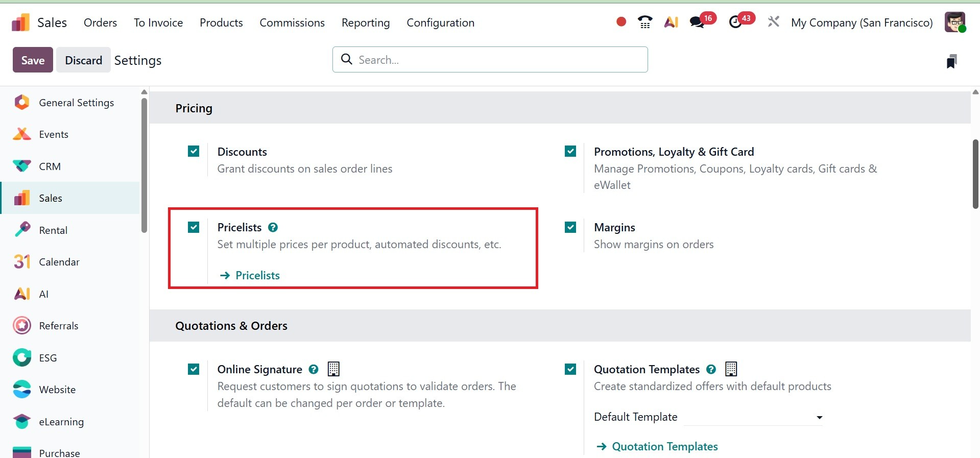Toggle the Promotions, Loyalty & Gift Card checkbox
Screen dimensions: 980x458
click(570, 151)
